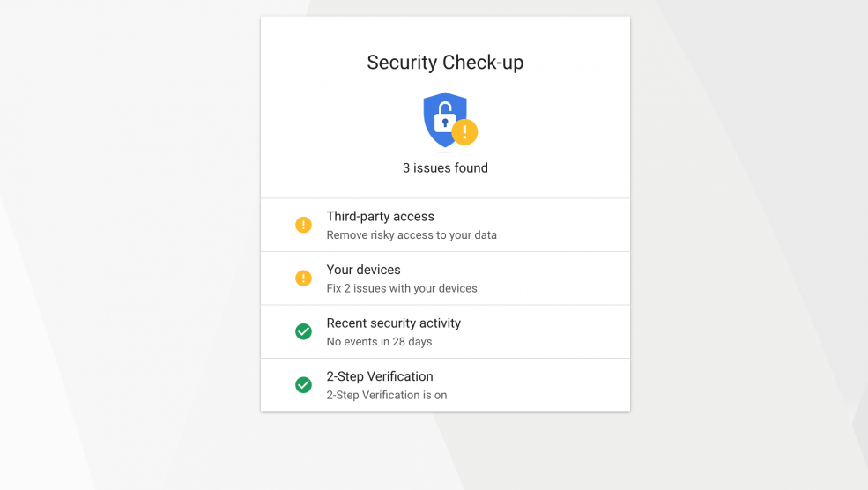Click the green checkmark beside Recent security activity
This screenshot has width=868, height=490.
click(x=303, y=331)
